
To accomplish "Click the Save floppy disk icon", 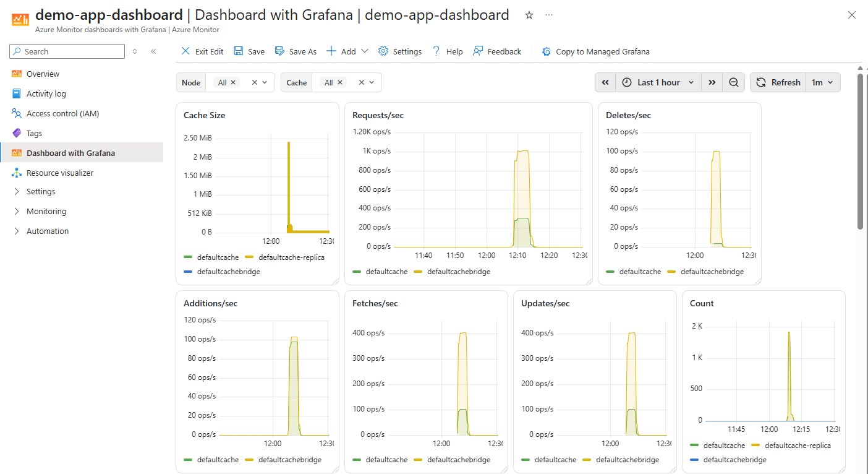I will [x=239, y=51].
